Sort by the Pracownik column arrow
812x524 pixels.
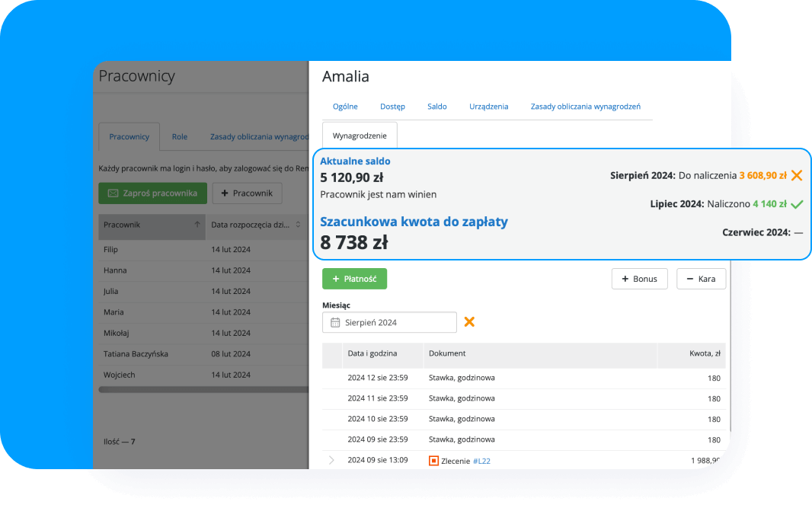click(197, 225)
